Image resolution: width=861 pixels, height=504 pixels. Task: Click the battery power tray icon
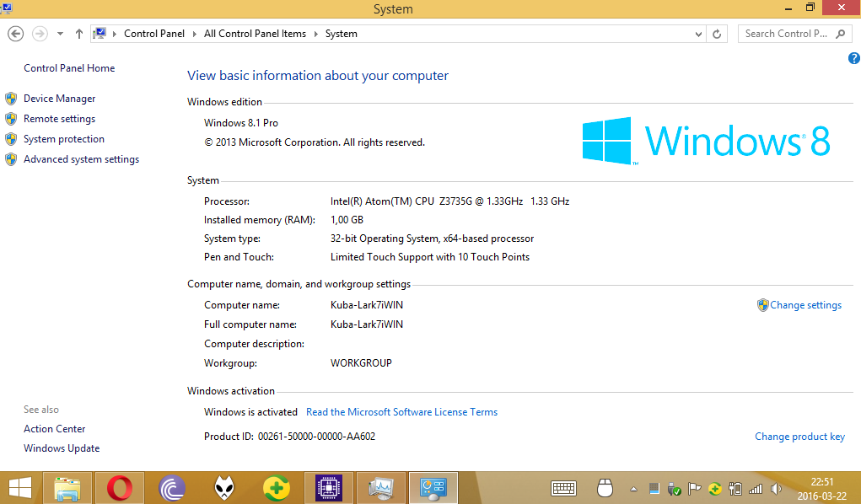click(735, 488)
